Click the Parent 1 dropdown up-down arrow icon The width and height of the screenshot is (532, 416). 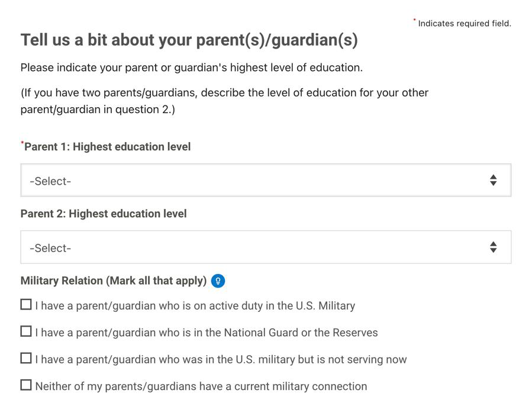coord(494,180)
